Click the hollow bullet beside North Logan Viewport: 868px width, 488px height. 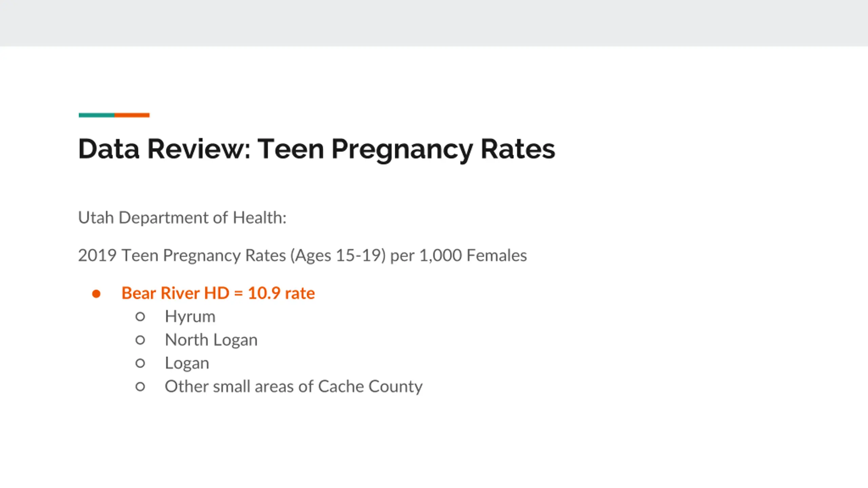[x=140, y=340]
